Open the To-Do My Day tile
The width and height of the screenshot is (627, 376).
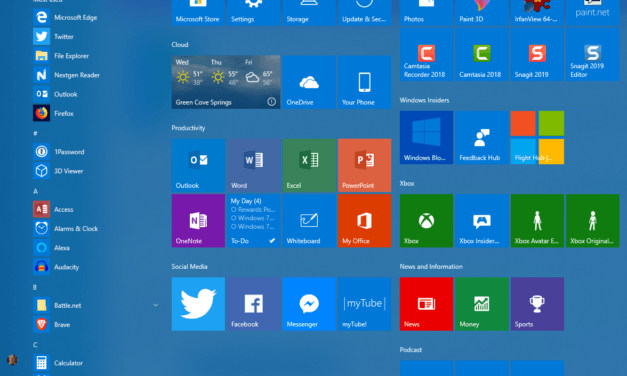254,221
